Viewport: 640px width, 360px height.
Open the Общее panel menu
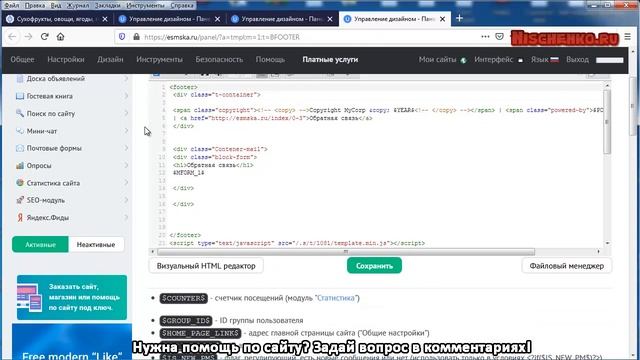22,60
